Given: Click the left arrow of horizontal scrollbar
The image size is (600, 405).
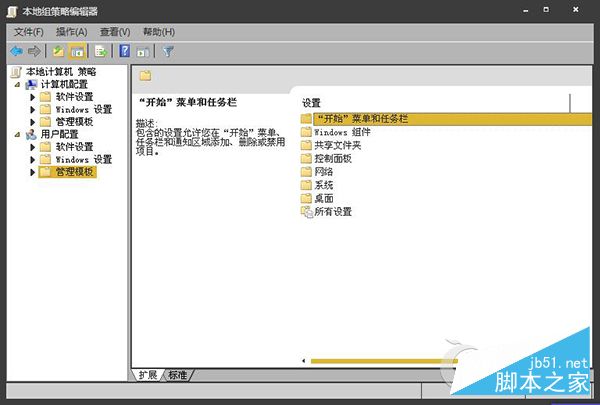Looking at the screenshot, I should click(x=304, y=361).
